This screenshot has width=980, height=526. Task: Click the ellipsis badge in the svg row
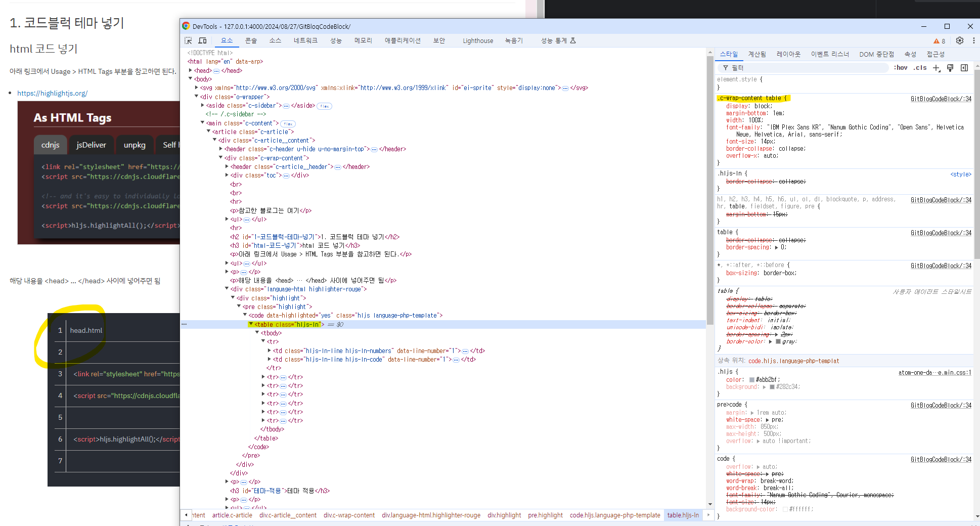(x=565, y=88)
